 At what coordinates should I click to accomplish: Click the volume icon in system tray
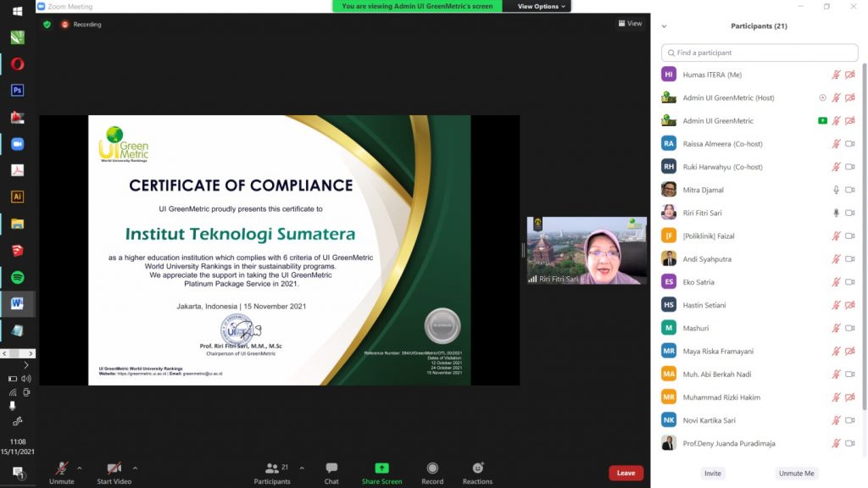click(x=26, y=379)
